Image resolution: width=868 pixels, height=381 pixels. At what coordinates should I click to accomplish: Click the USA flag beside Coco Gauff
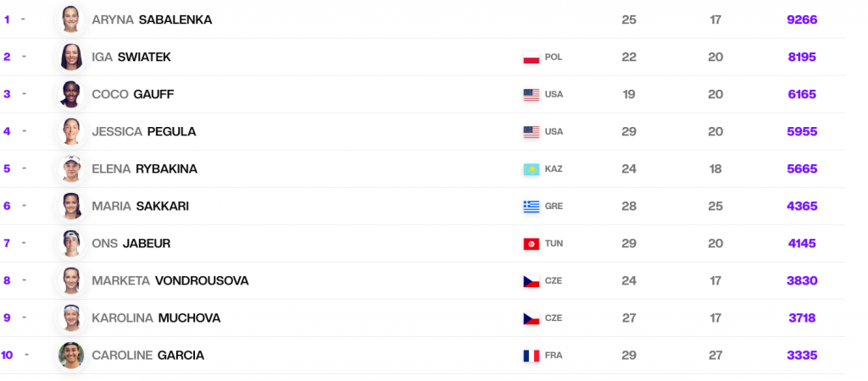(531, 95)
